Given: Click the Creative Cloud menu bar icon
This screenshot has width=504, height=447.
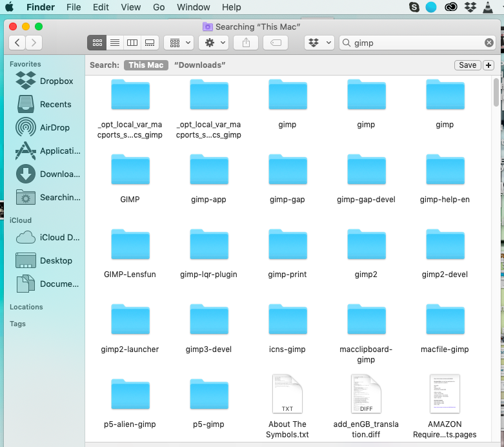Looking at the screenshot, I should click(x=451, y=6).
